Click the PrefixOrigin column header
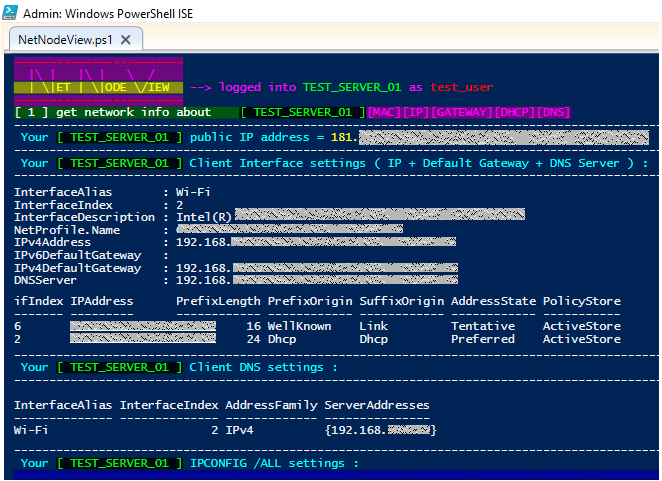 click(x=310, y=301)
